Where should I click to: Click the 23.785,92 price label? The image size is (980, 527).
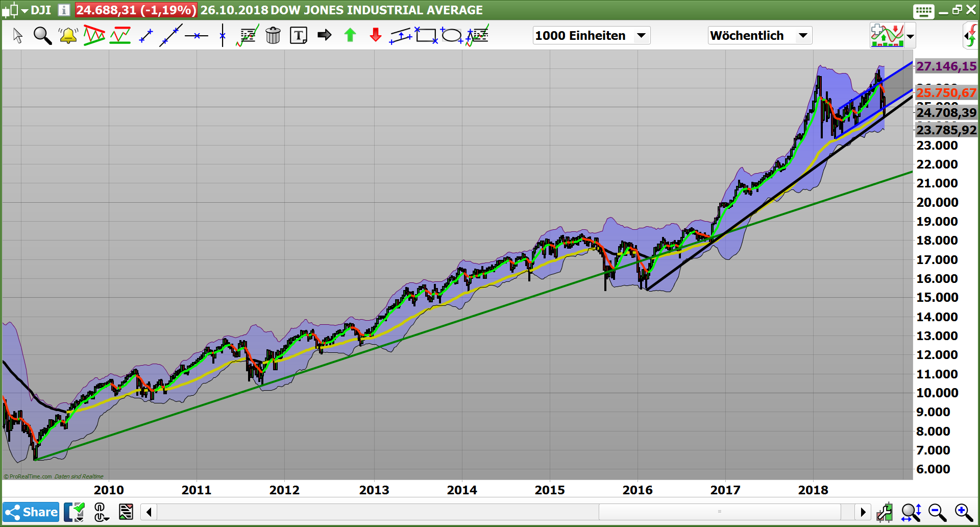pos(946,130)
